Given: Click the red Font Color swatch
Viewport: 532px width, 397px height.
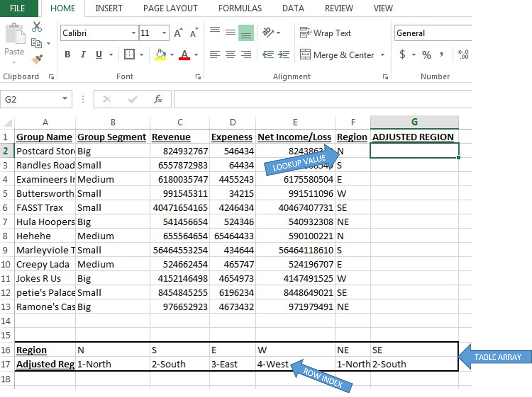Looking at the screenshot, I should [185, 54].
